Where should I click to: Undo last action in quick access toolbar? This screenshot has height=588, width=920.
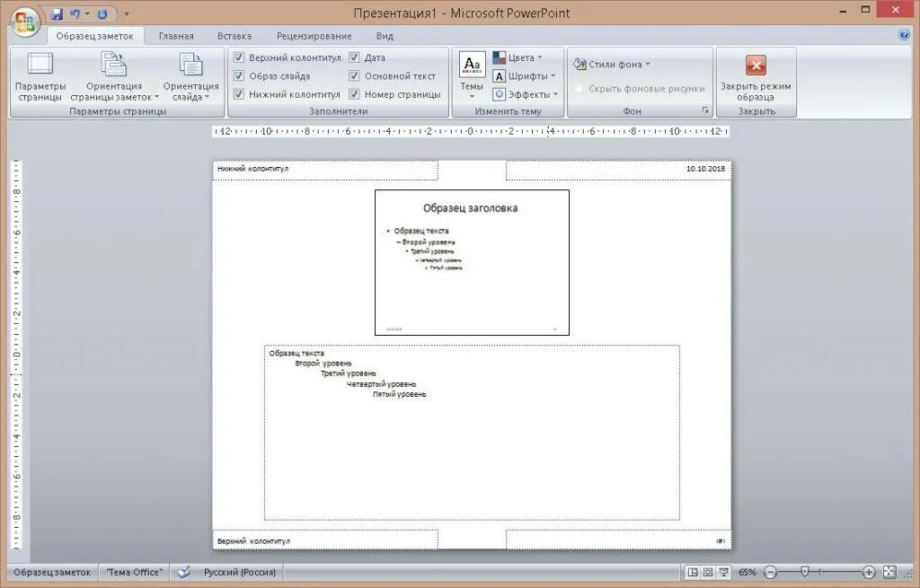pyautogui.click(x=75, y=13)
